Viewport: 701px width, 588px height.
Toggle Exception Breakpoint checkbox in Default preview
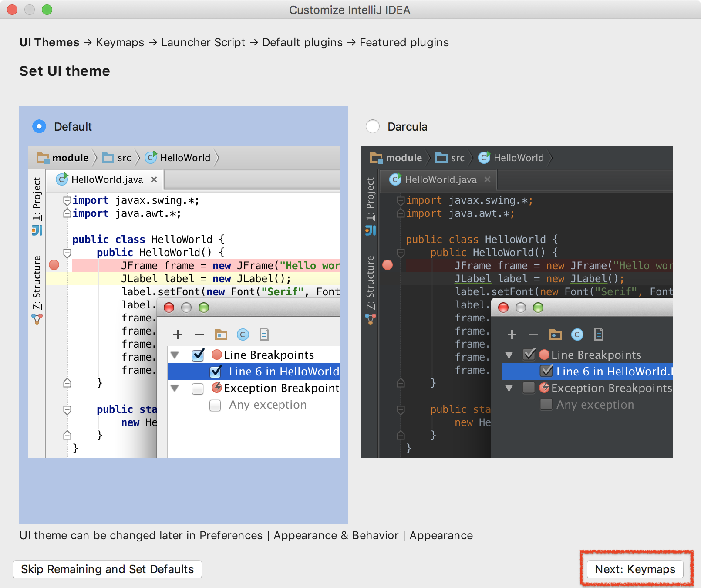[198, 389]
